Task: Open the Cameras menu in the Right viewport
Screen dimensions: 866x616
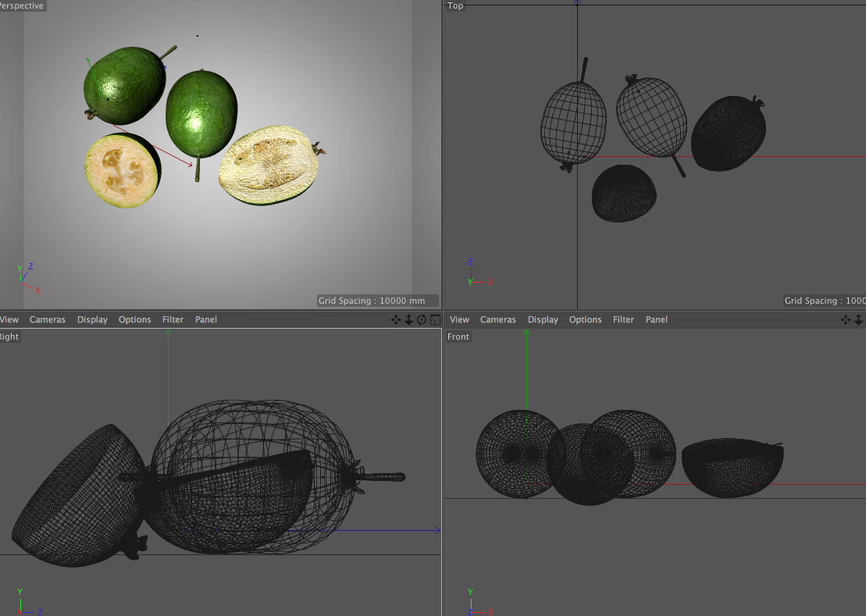Action: point(48,319)
